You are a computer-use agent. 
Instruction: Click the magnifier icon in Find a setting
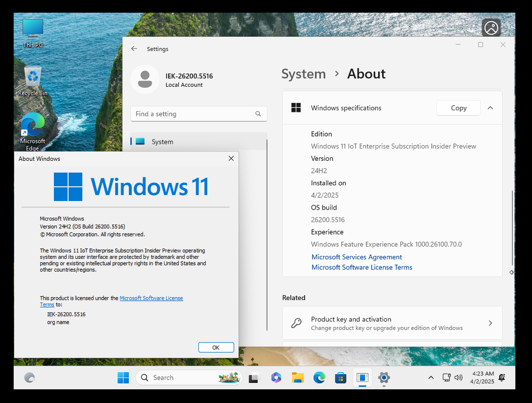258,114
